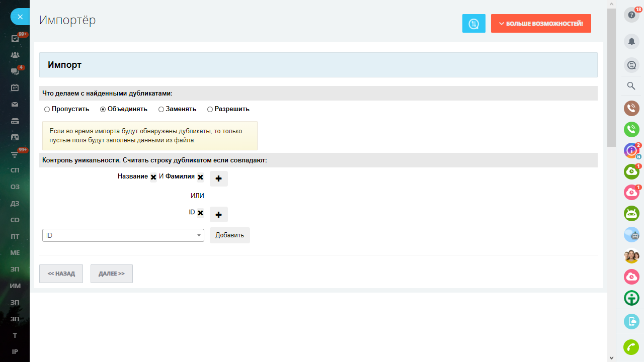Open the green android robot icon
Viewport: 644px width, 362px height.
pos(631,214)
